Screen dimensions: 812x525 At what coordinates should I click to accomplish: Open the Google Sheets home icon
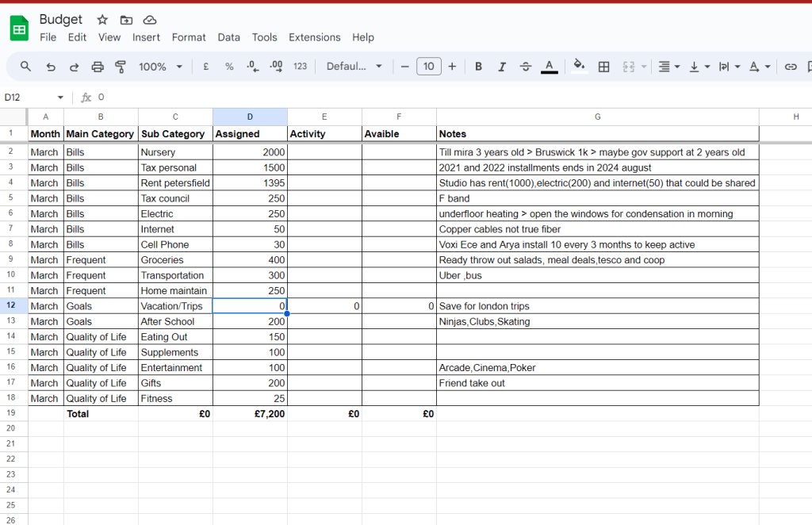click(19, 29)
